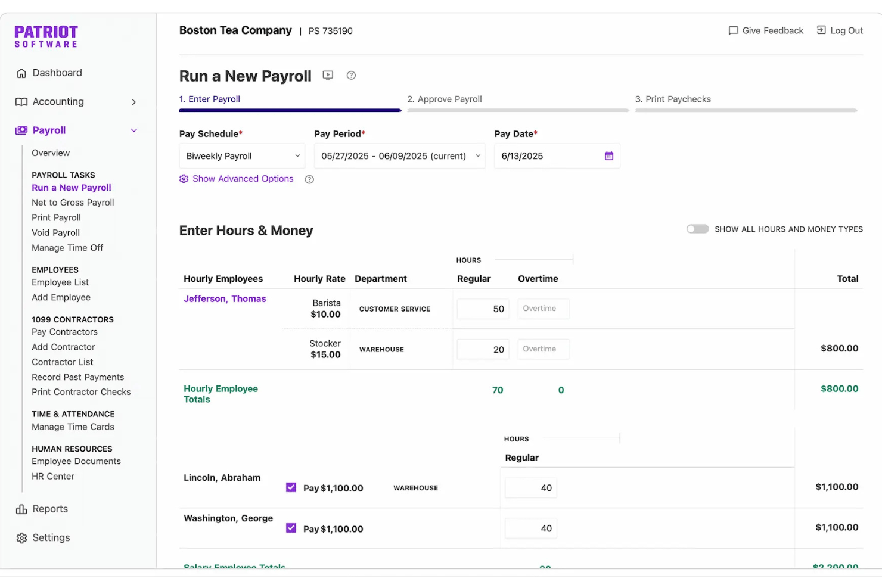
Task: Open the Pay Date calendar picker icon
Action: click(609, 156)
